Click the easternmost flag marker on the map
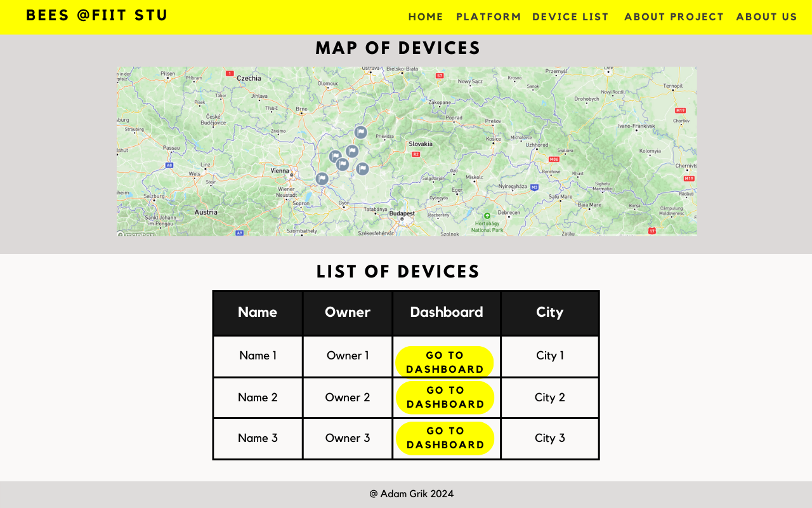The width and height of the screenshot is (812, 508). tap(362, 169)
